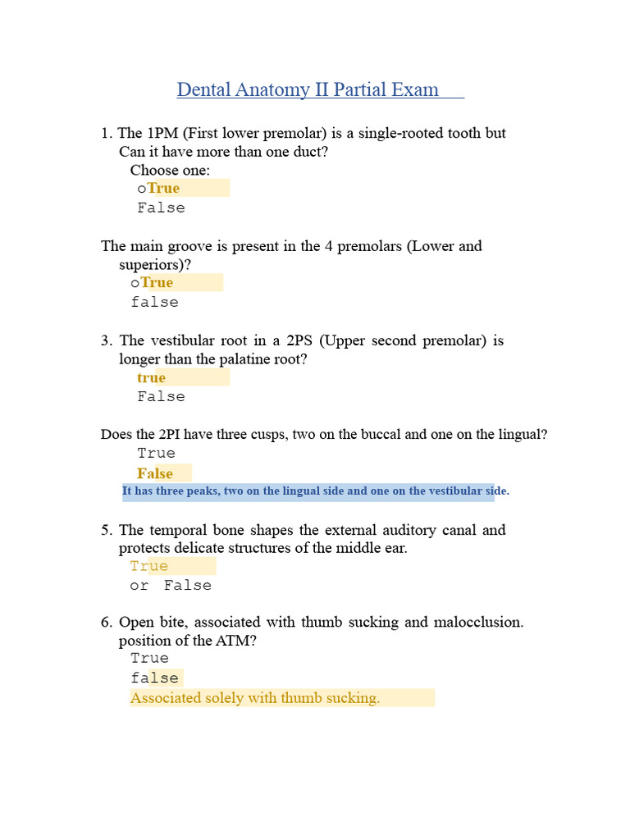
Task: Click the question about 2PI three cusps
Action: point(323,434)
